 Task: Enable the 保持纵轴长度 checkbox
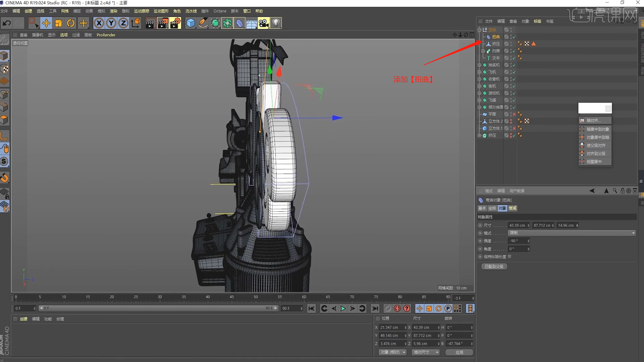click(x=509, y=256)
